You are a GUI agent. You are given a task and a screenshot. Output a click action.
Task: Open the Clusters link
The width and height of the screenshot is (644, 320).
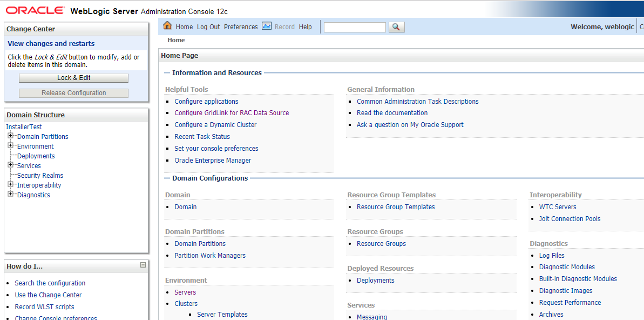[186, 304]
